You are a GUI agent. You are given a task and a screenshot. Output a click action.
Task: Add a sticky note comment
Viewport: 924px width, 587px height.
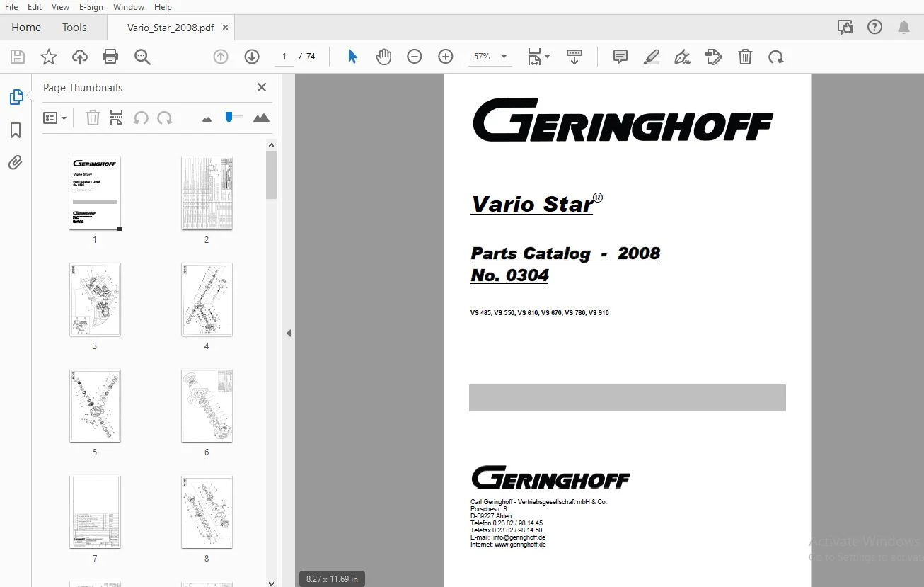[x=620, y=57]
